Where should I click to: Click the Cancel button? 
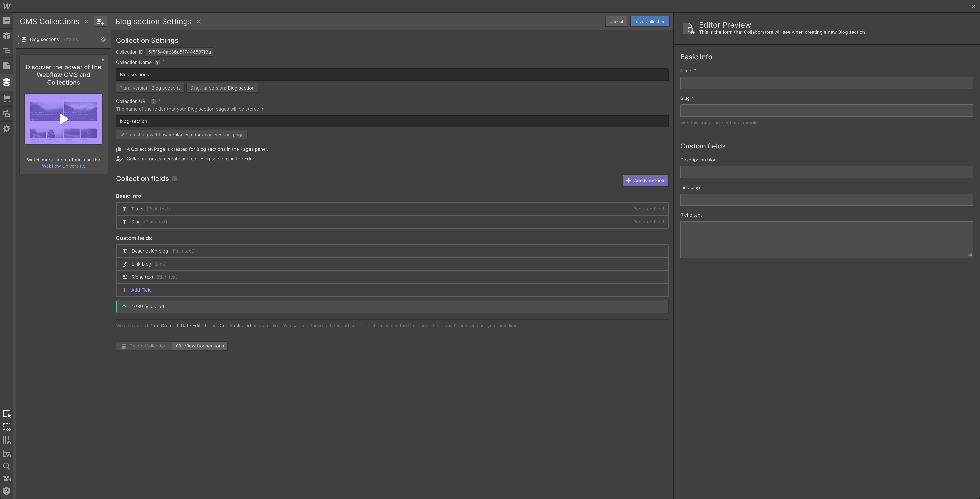(616, 22)
